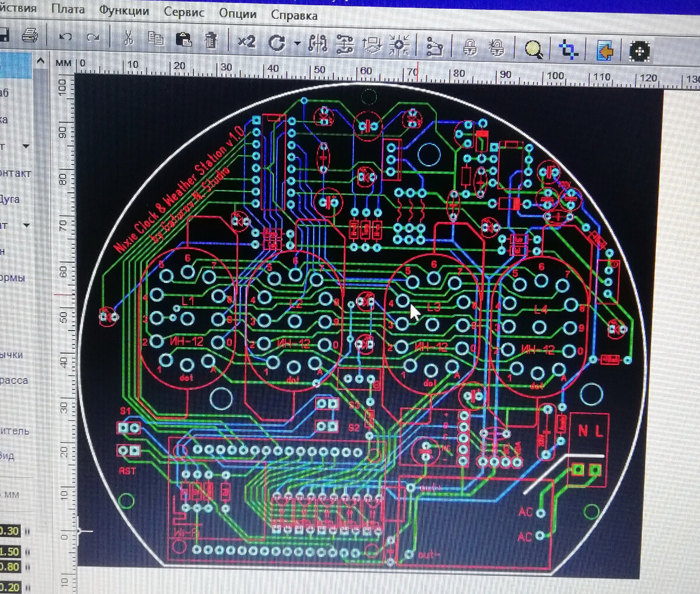
Task: Rotate the selected element
Action: 276,43
